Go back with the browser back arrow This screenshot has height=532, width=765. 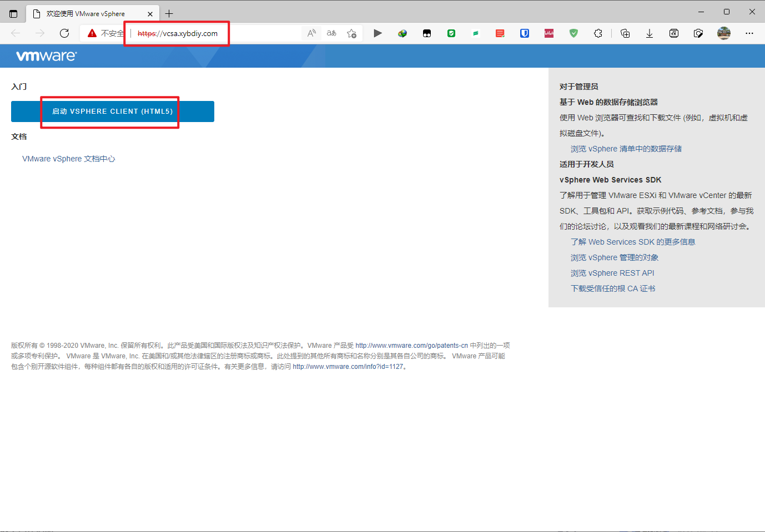[x=16, y=33]
